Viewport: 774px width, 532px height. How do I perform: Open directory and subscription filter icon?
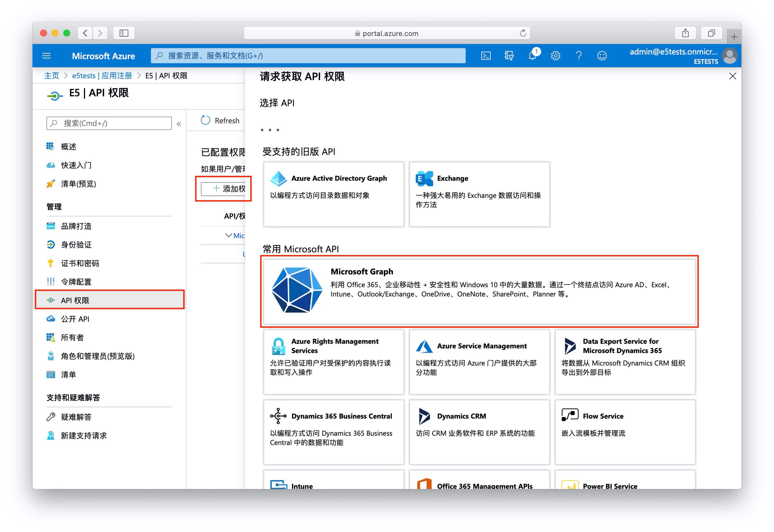pyautogui.click(x=509, y=56)
